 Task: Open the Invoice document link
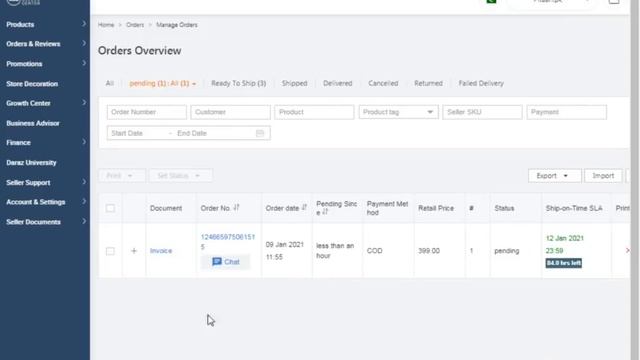click(x=161, y=251)
